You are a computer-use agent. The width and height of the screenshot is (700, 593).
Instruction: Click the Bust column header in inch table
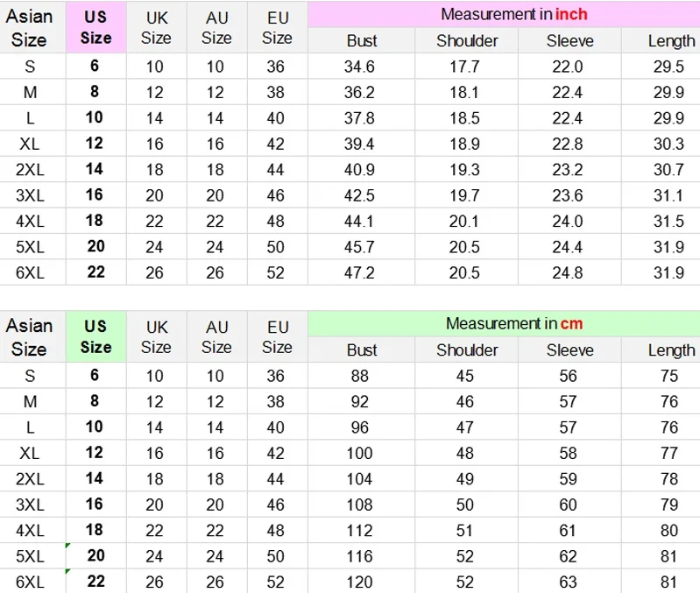pos(361,40)
